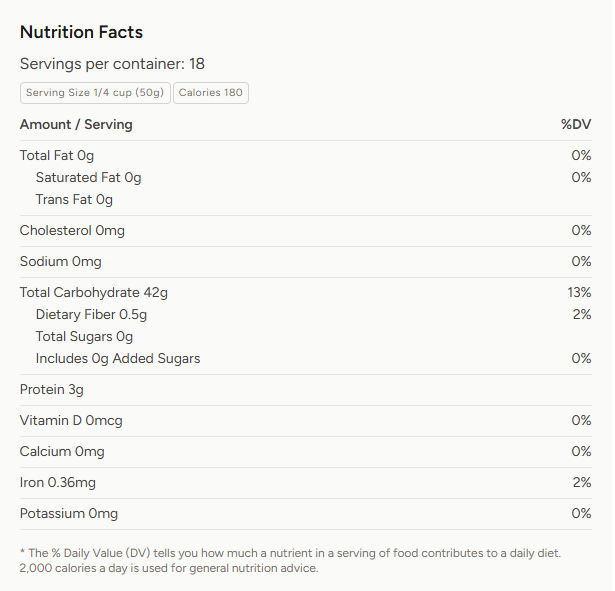
Task: Select the Iron 0.36mg row
Action: 306,483
